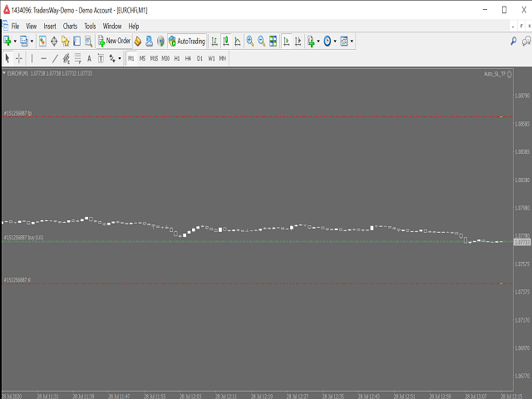Select the Horizontal Line tool
The width and height of the screenshot is (532, 399).
(x=43, y=58)
